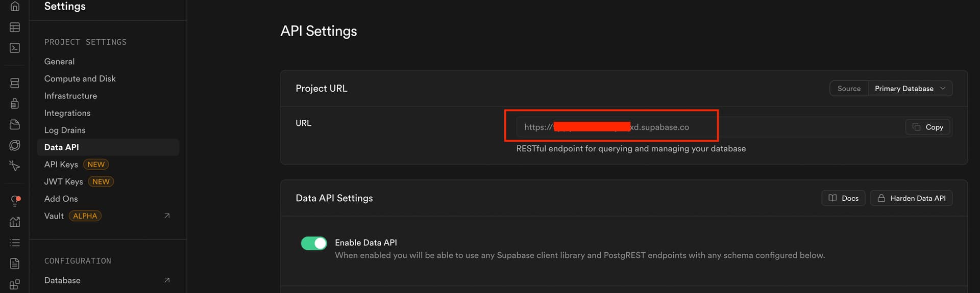Open the SQL Editor icon
Viewport: 980px width, 293px height.
pos(15,48)
